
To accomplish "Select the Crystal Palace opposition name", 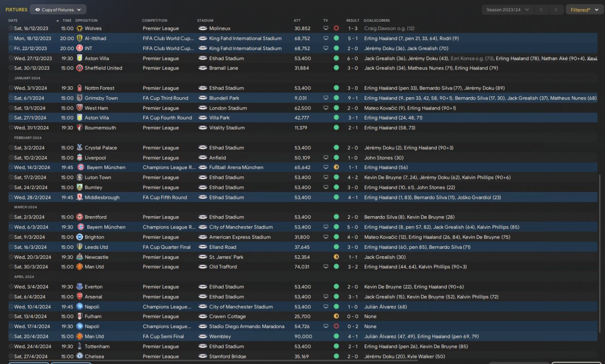I will (101, 148).
